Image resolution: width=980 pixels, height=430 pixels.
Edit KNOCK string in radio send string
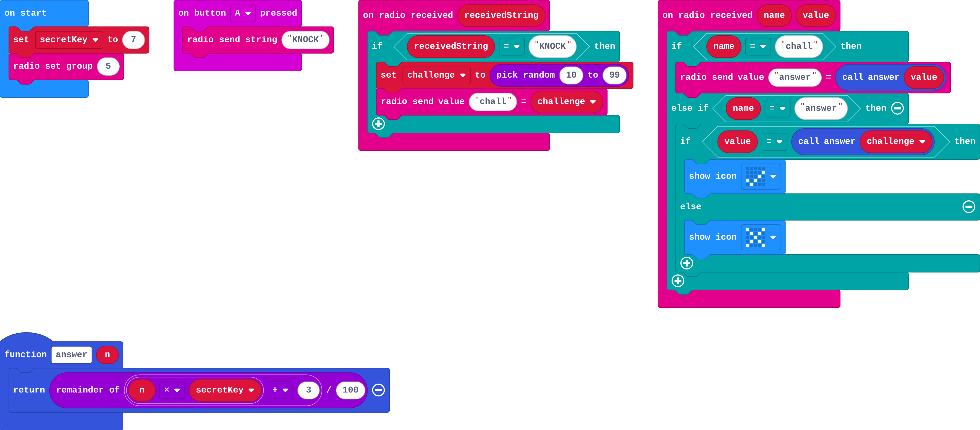[305, 40]
